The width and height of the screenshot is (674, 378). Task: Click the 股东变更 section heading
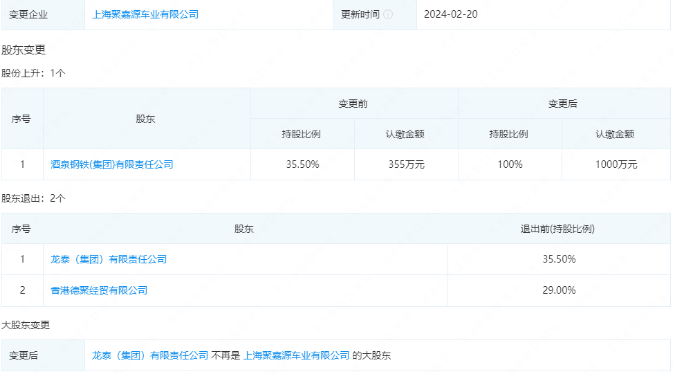[23, 50]
